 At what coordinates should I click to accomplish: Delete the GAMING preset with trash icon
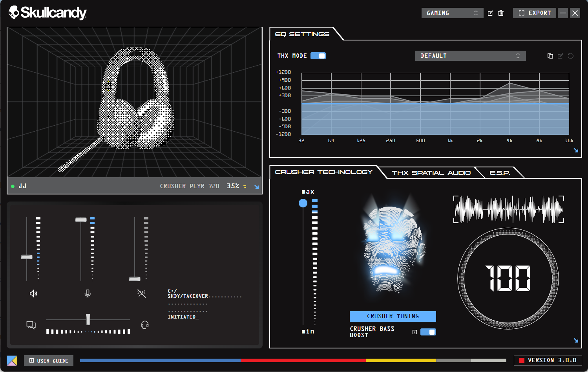(x=501, y=13)
